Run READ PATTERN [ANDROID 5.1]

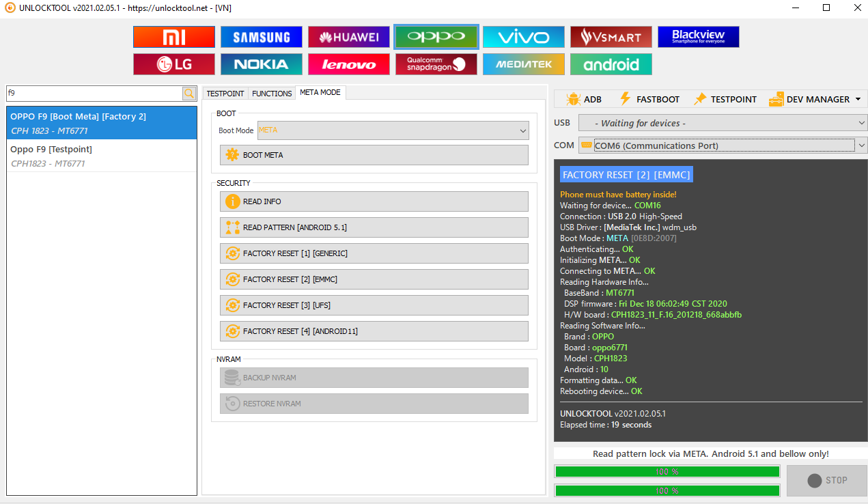[374, 227]
